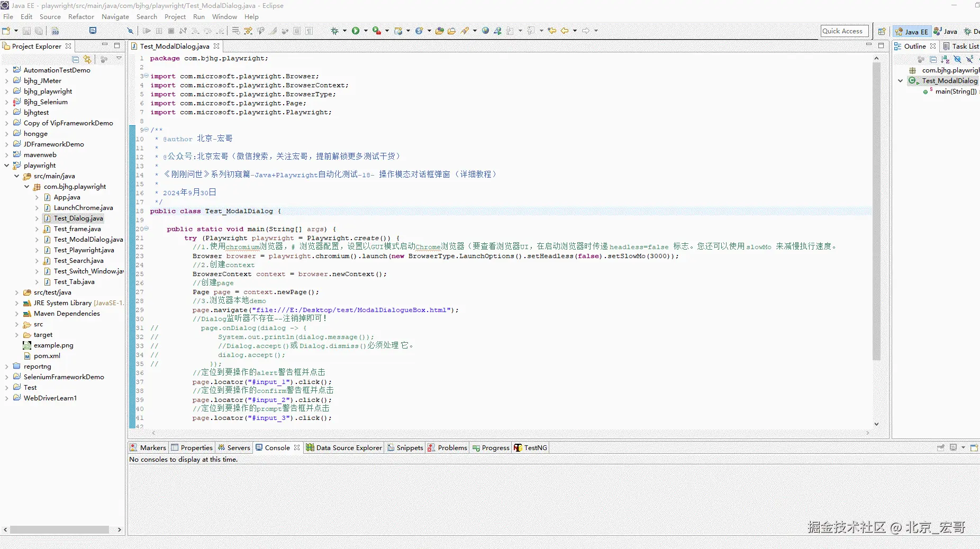Click the New file toolbar icon
The image size is (980, 549).
coord(6,31)
